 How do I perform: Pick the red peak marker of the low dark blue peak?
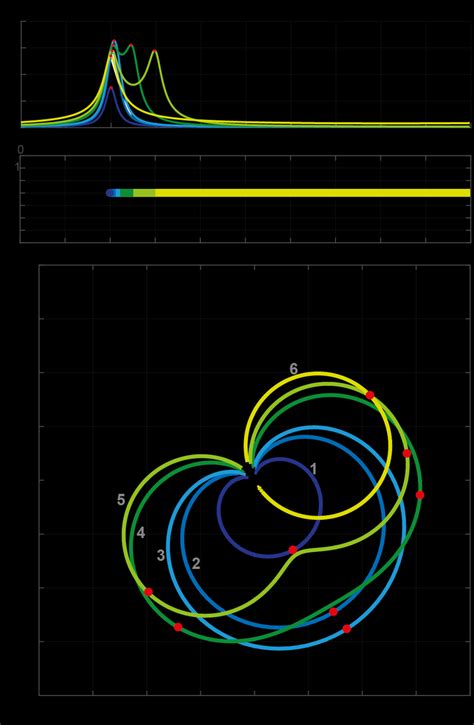click(x=111, y=87)
